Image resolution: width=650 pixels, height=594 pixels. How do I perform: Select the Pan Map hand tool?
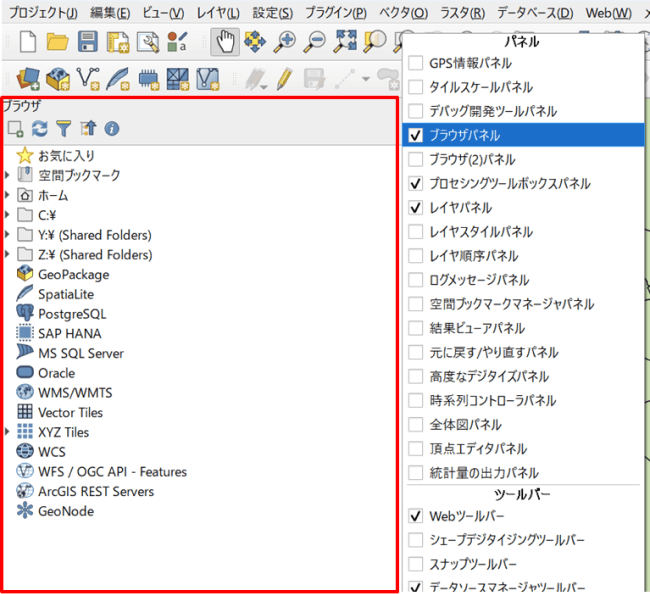226,41
